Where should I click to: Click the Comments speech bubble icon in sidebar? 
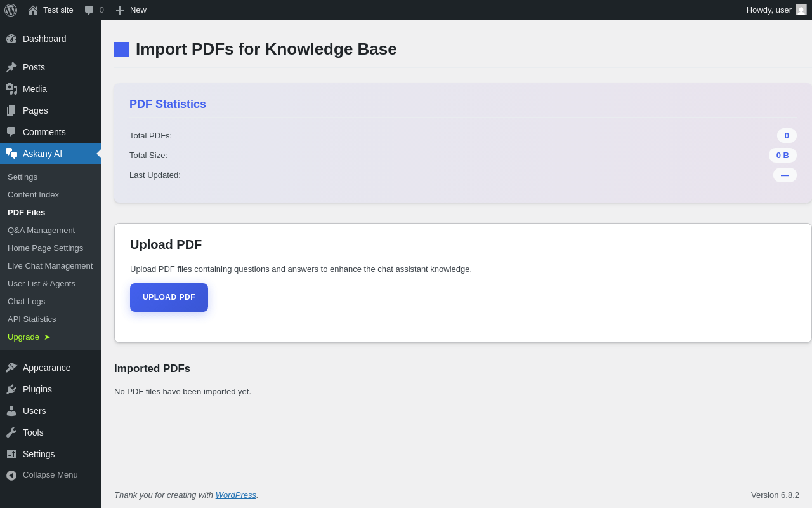(11, 132)
